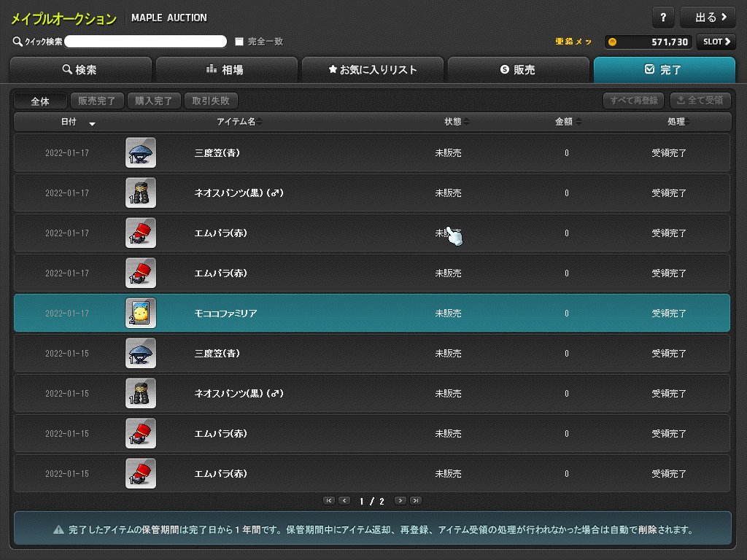
Task: Click the 571,730 meso balance
Action: click(670, 42)
